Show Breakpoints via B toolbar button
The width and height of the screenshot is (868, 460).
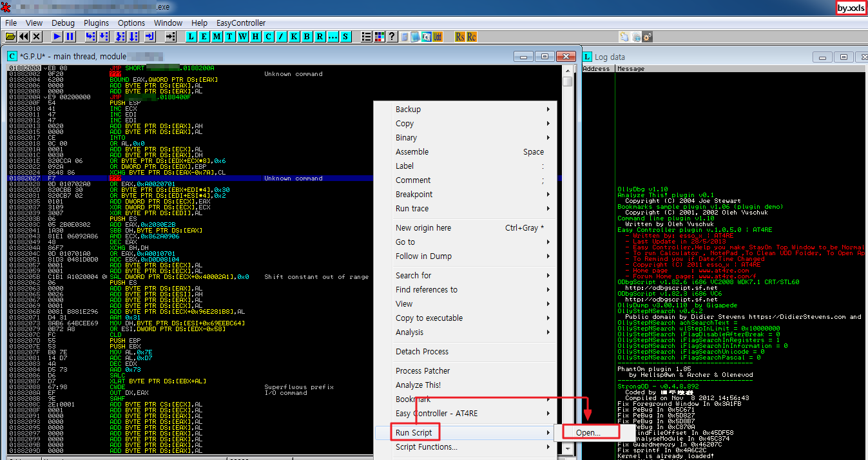307,37
